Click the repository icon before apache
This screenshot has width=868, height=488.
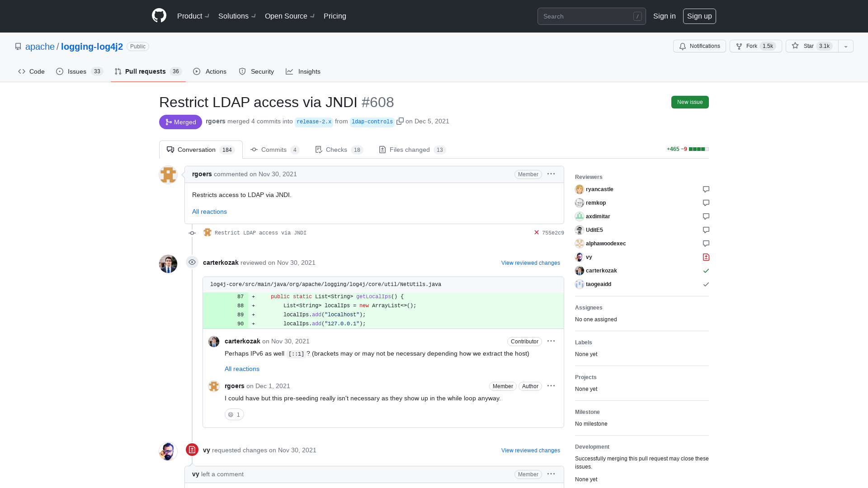18,47
